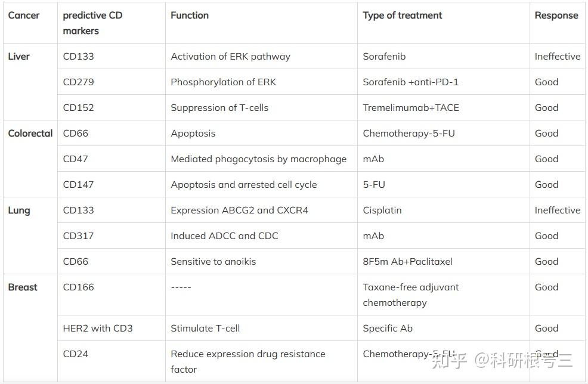Click the "Response" column header

[x=556, y=16]
